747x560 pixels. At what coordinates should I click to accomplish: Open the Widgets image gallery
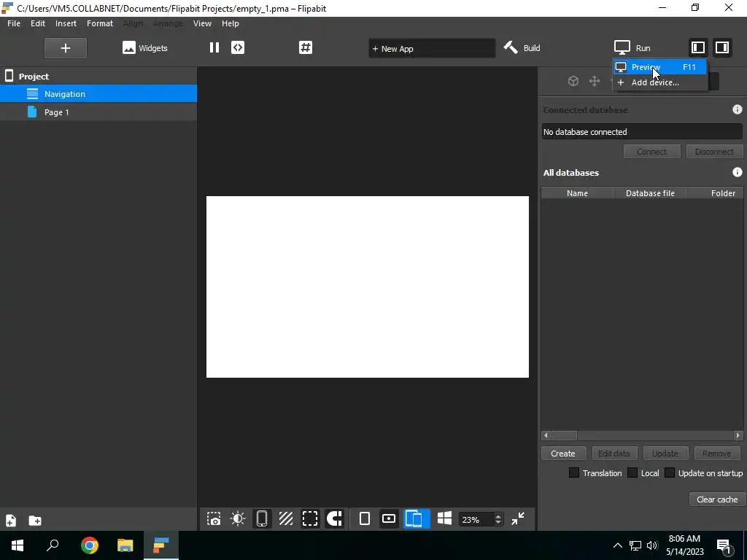pyautogui.click(x=145, y=48)
